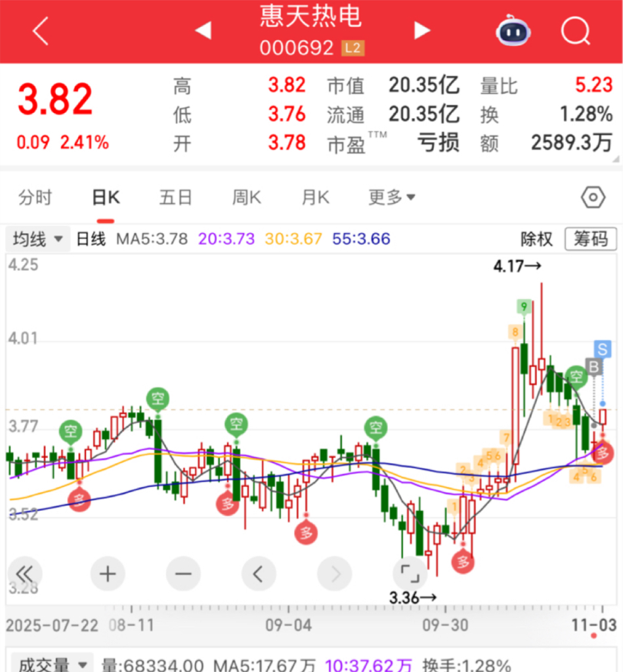The height and width of the screenshot is (672, 623).
Task: Tap the 惠天热电 stock title
Action: pyautogui.click(x=311, y=16)
